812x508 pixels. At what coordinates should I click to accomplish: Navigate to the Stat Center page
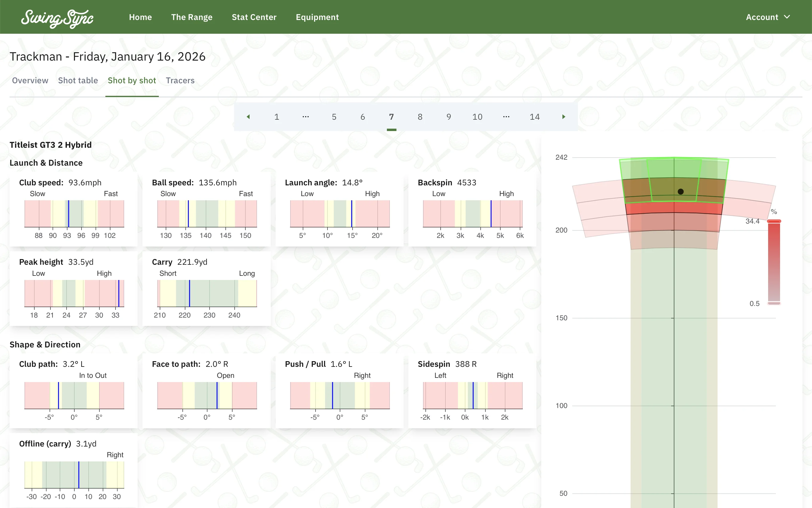254,17
